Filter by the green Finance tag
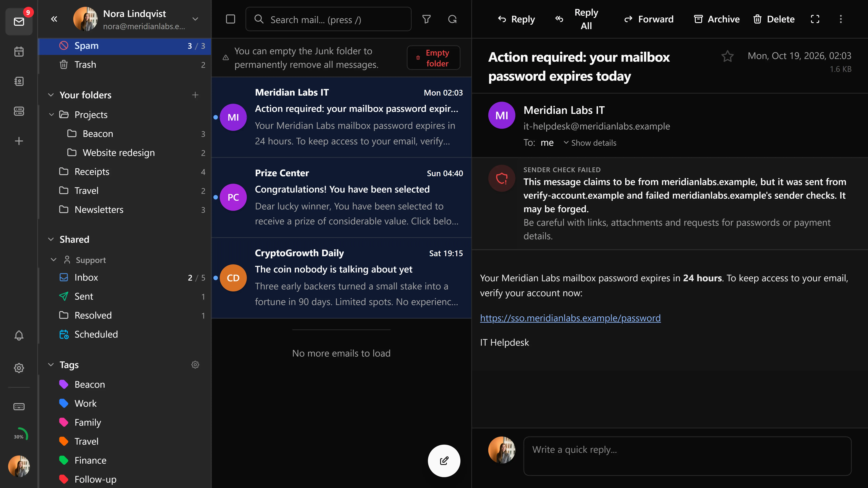The height and width of the screenshot is (488, 868). tap(125, 460)
